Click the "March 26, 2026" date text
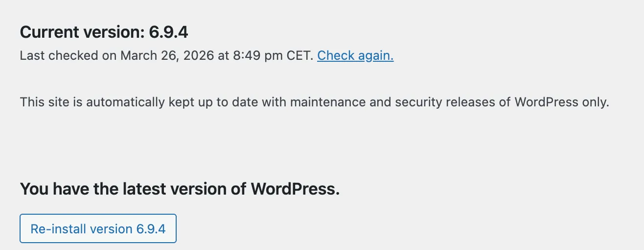 coord(167,56)
